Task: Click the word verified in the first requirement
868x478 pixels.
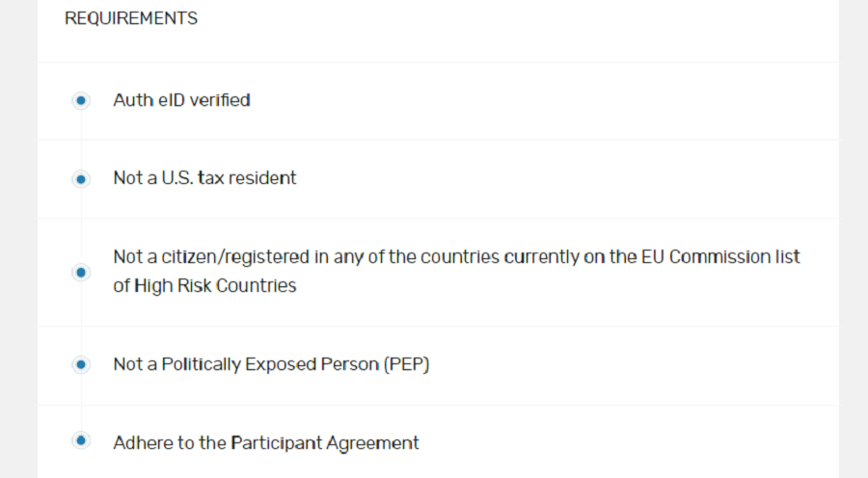Action: (220, 100)
